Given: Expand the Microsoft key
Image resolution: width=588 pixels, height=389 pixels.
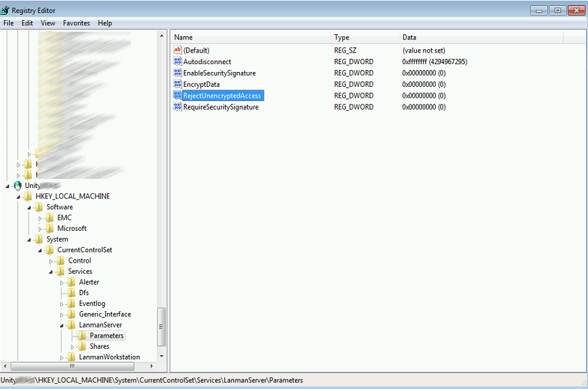Looking at the screenshot, I should [40, 229].
